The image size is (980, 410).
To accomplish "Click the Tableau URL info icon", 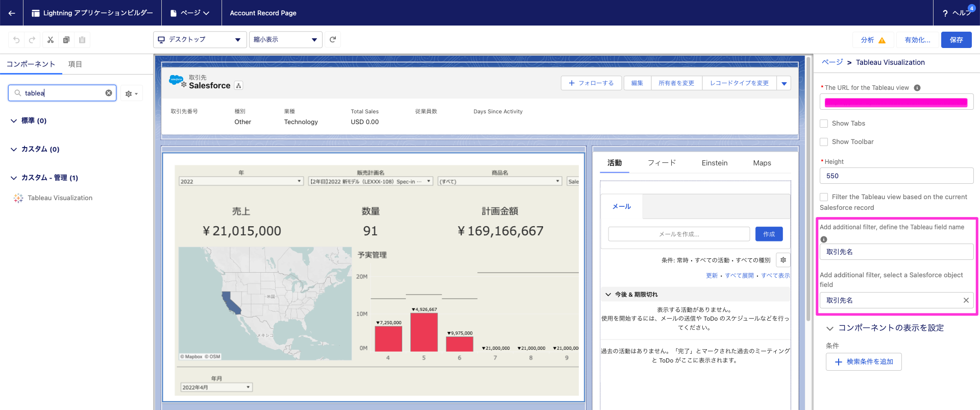I will [917, 88].
